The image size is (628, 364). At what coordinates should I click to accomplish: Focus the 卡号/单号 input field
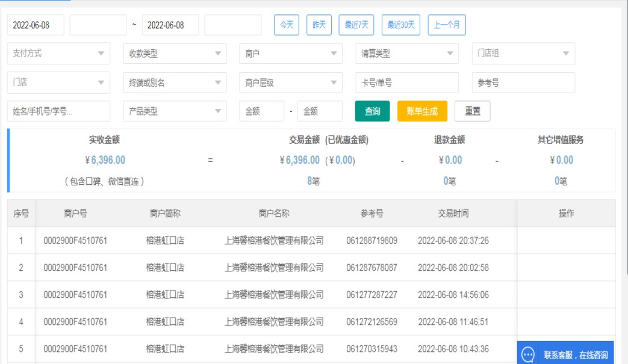pyautogui.click(x=406, y=83)
